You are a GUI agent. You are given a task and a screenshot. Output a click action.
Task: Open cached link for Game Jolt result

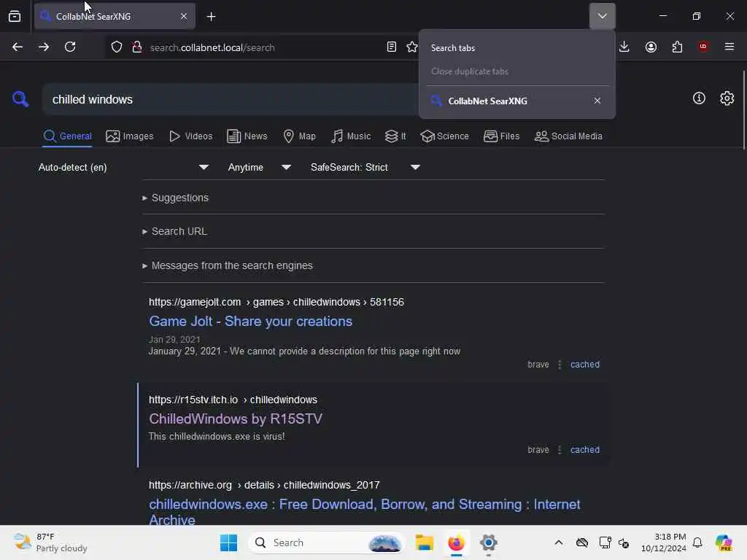(585, 365)
